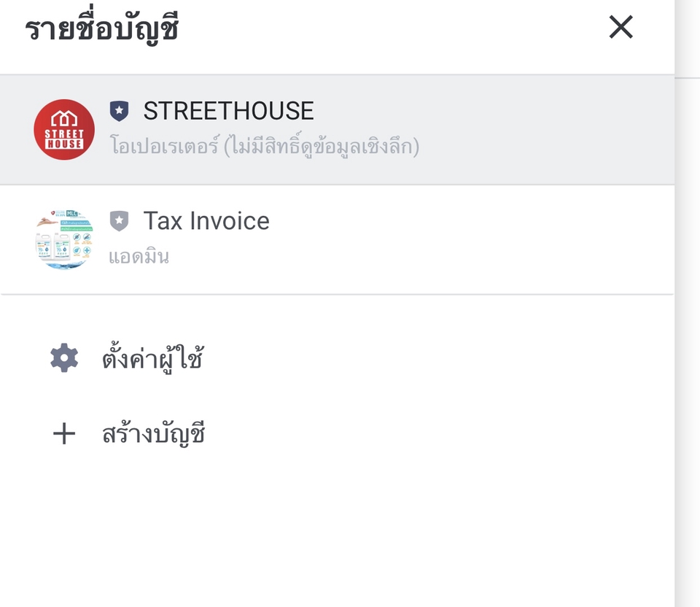This screenshot has width=700, height=607.
Task: Tap the X icon in panel header
Action: tap(621, 28)
